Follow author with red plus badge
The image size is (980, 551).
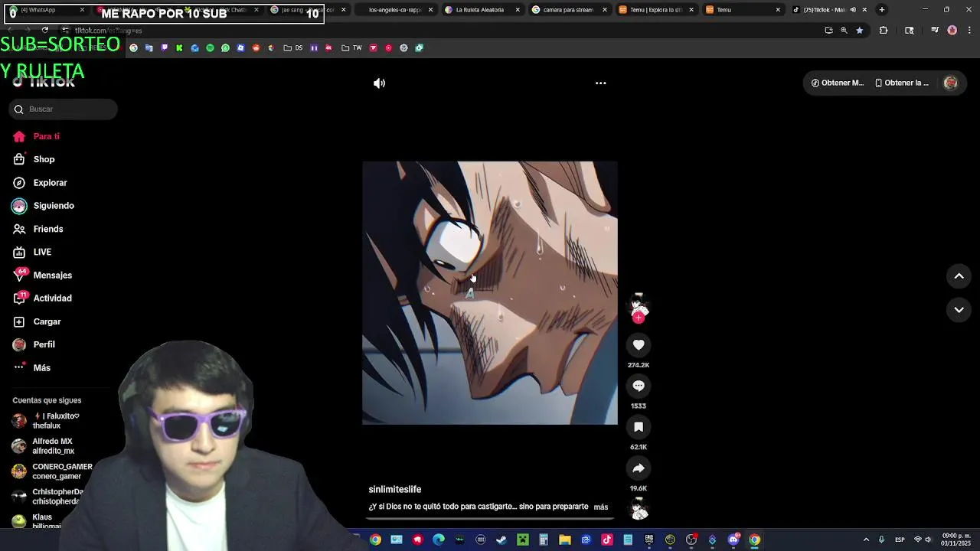(639, 318)
